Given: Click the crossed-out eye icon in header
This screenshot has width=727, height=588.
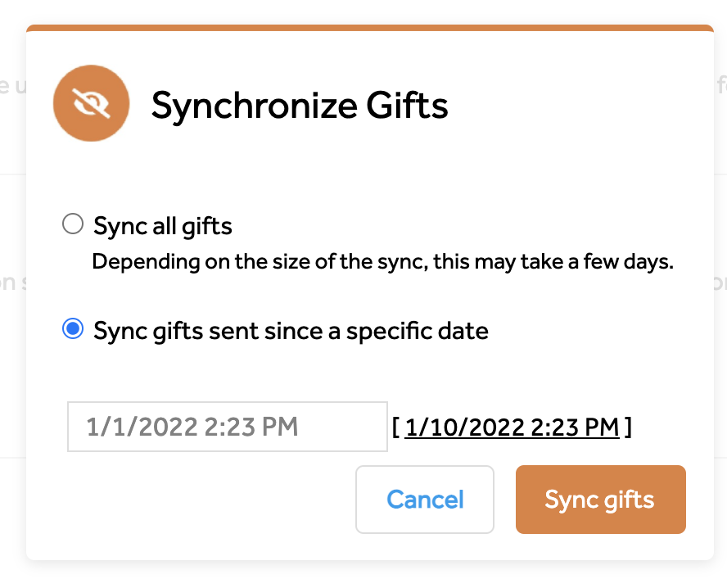Looking at the screenshot, I should tap(92, 103).
